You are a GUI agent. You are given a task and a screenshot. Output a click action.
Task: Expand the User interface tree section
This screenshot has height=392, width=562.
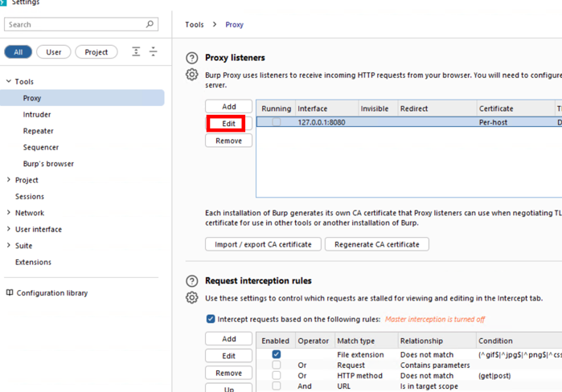pos(9,229)
